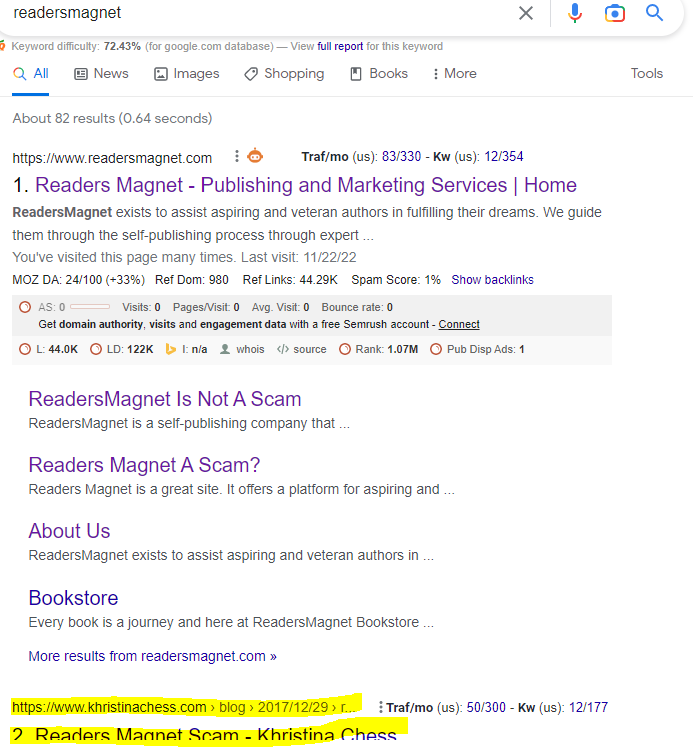
Task: Open Readers Magnet A Scam? sitelink
Action: click(x=144, y=465)
